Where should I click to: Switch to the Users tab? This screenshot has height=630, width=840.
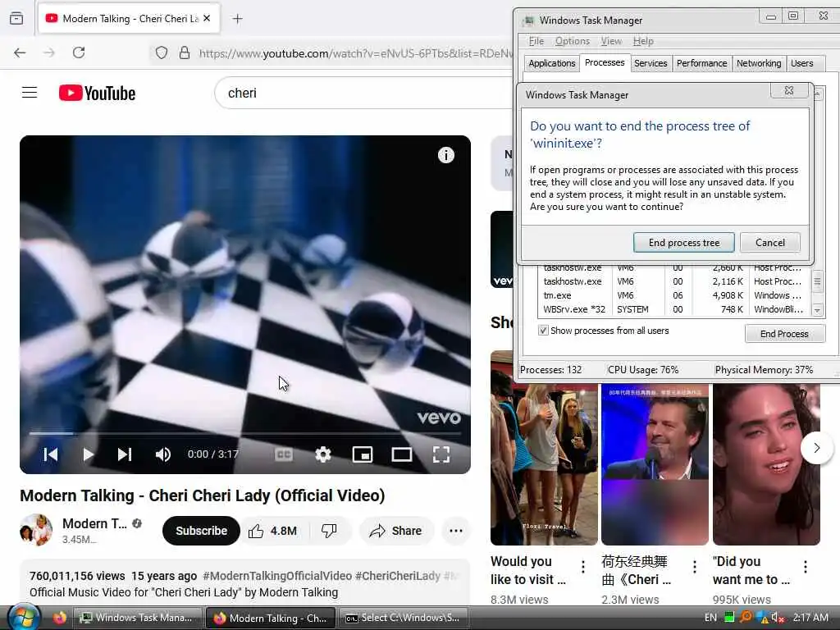[x=801, y=63]
